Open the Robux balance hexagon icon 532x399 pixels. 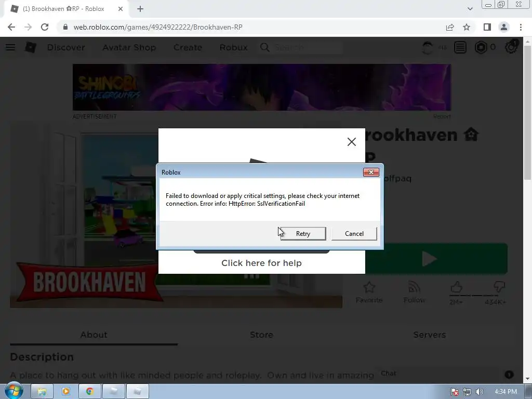pos(481,47)
